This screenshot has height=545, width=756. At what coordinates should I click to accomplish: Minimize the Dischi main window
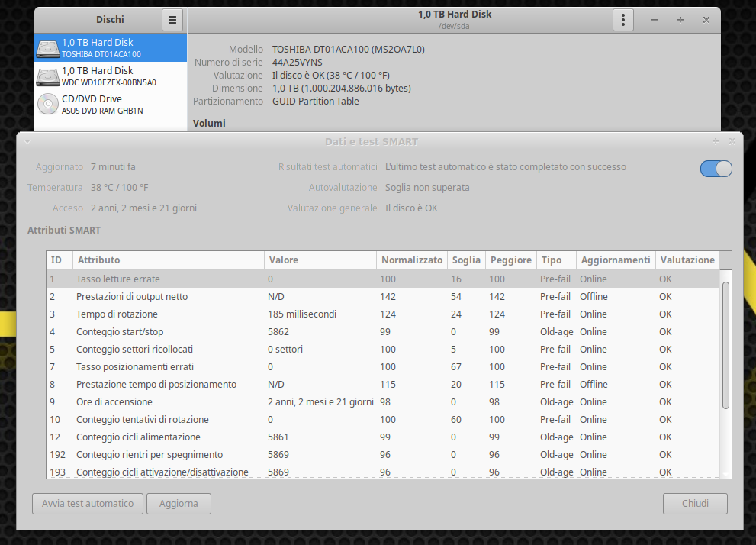point(655,20)
